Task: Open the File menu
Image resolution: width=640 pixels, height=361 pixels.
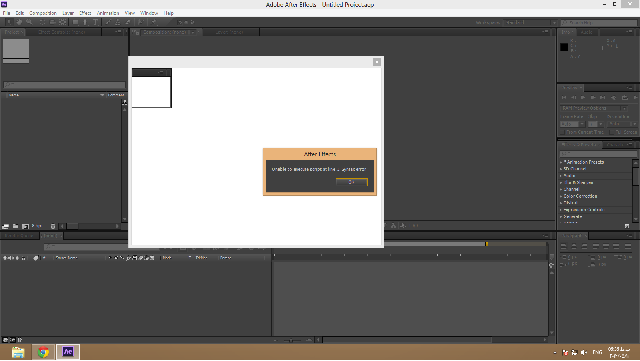Action: (x=7, y=13)
